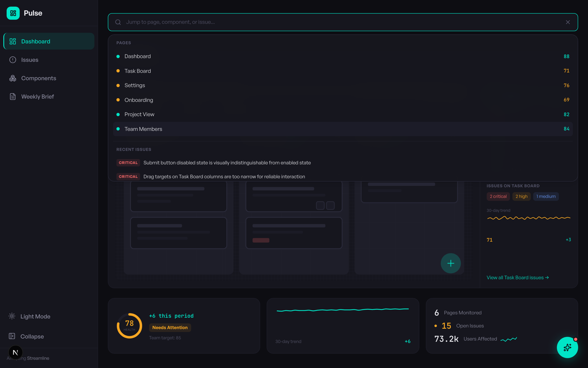Select Team Members in the Pages list
Screen dimensions: 588x368
coord(143,129)
